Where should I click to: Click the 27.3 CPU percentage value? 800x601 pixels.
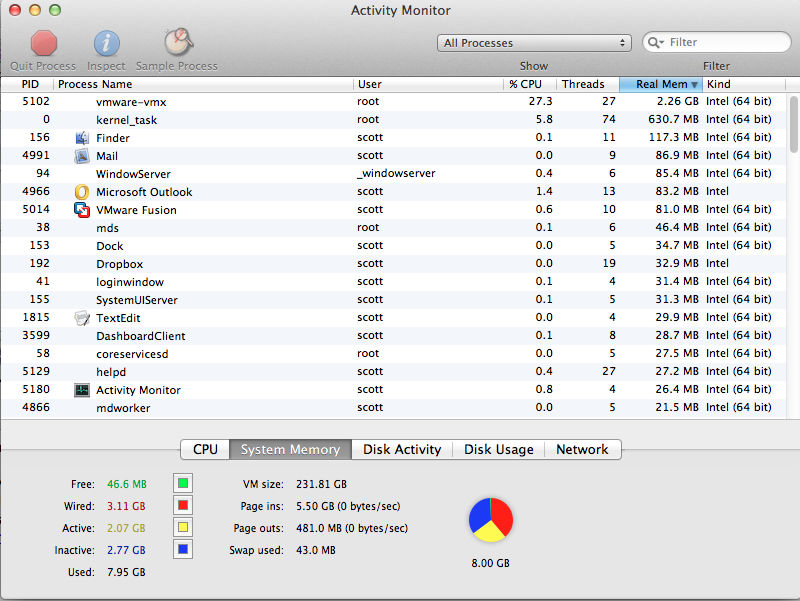(x=540, y=102)
